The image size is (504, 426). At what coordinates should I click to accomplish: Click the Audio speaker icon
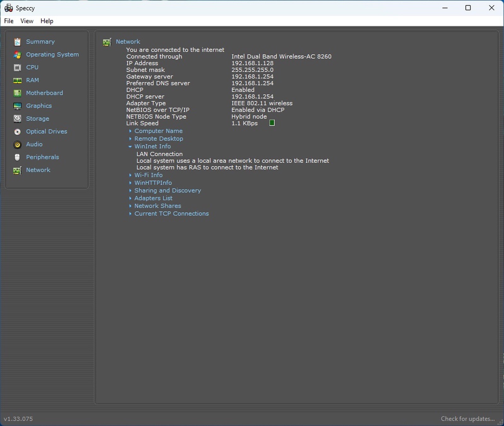(x=17, y=144)
